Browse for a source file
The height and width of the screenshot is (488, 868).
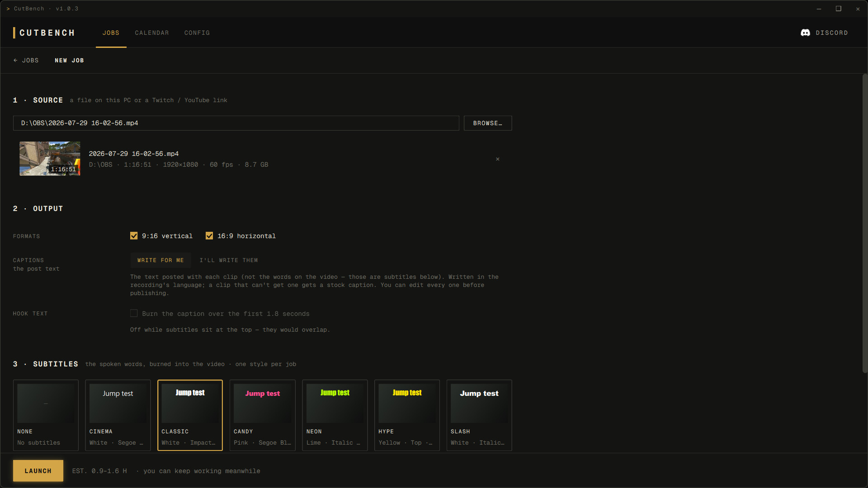[488, 123]
